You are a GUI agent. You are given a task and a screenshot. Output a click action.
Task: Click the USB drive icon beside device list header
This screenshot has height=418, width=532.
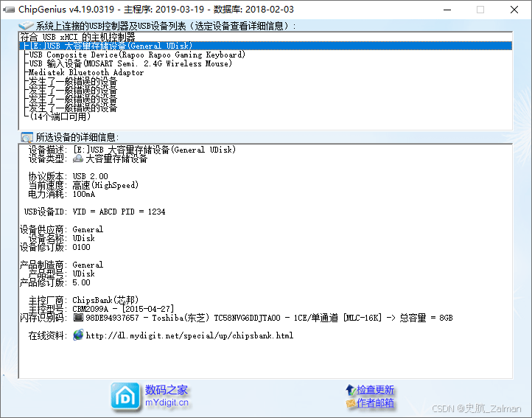26,26
